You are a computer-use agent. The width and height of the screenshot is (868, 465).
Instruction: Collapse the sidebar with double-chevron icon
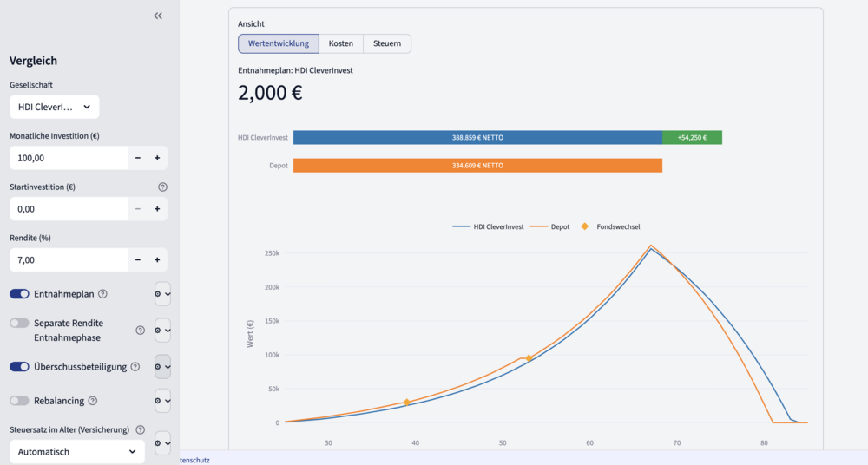tap(158, 16)
